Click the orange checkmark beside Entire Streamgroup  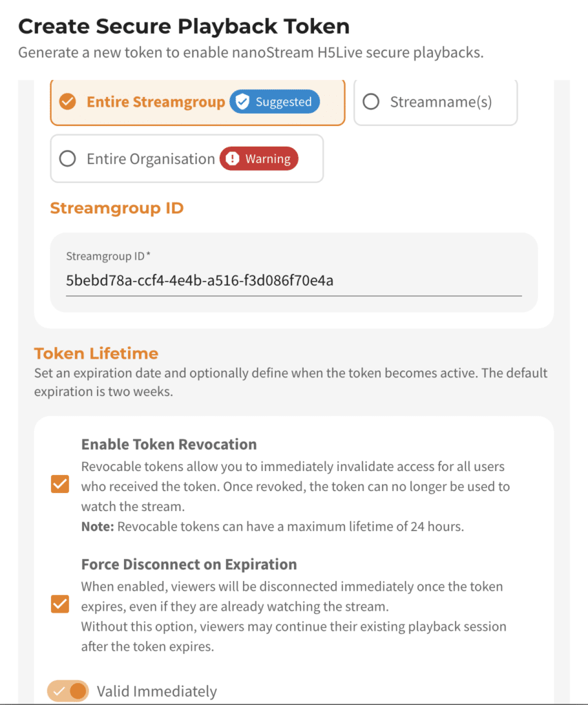pyautogui.click(x=67, y=101)
